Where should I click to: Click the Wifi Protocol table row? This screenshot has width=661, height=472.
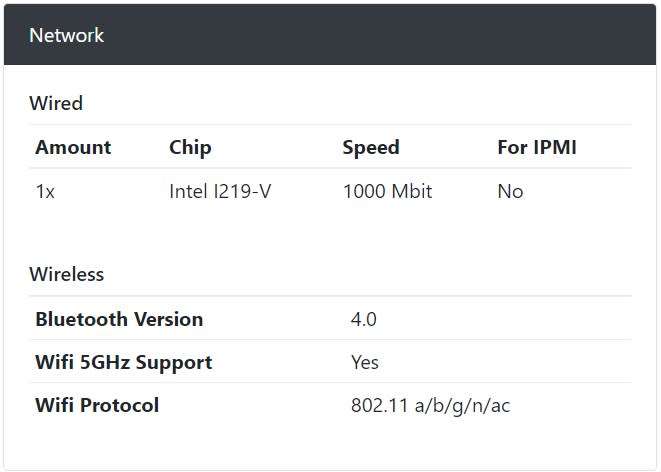pyautogui.click(x=330, y=405)
